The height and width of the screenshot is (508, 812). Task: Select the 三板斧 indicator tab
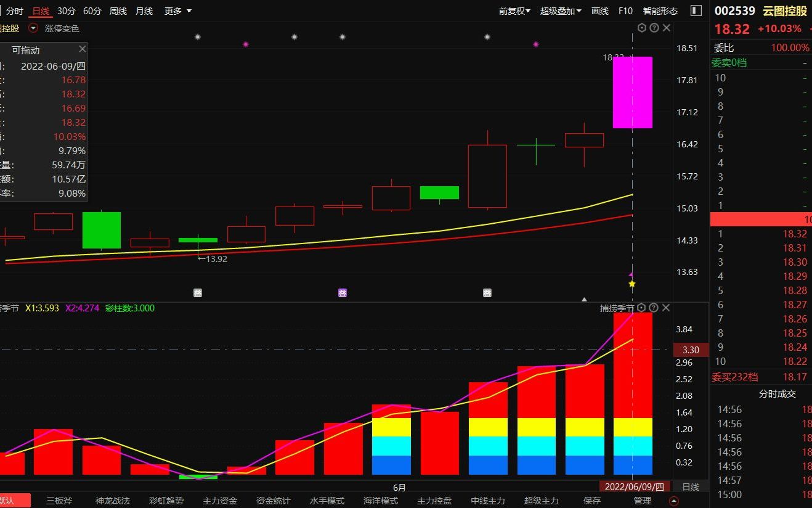pos(59,501)
